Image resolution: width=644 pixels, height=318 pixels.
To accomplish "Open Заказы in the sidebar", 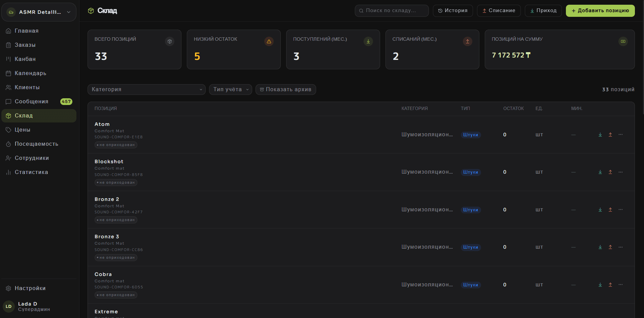I will [x=39, y=45].
